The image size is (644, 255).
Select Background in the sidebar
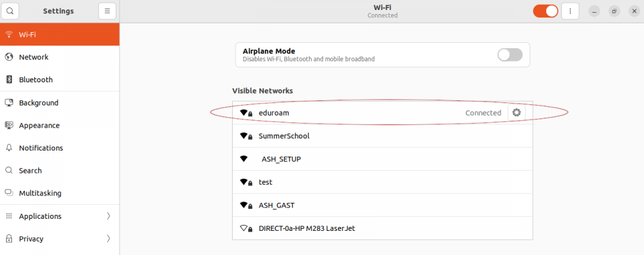click(60, 103)
